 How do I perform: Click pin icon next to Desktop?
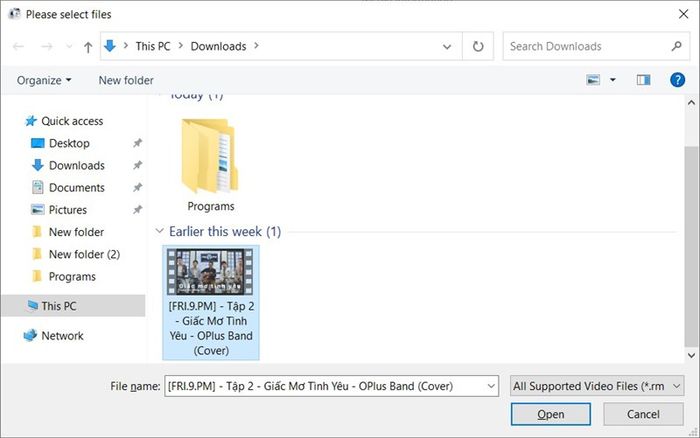pyautogui.click(x=138, y=143)
